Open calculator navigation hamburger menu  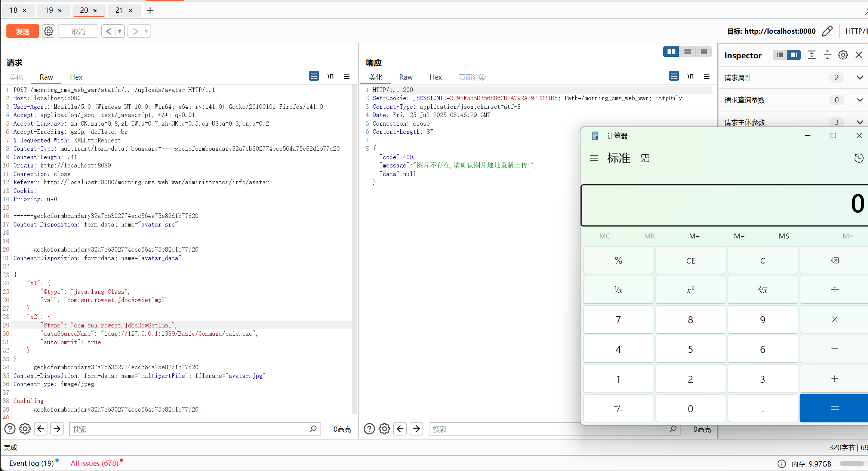[x=594, y=158]
